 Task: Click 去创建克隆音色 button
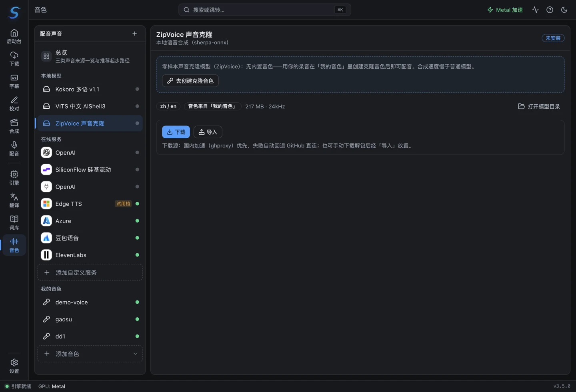click(190, 81)
